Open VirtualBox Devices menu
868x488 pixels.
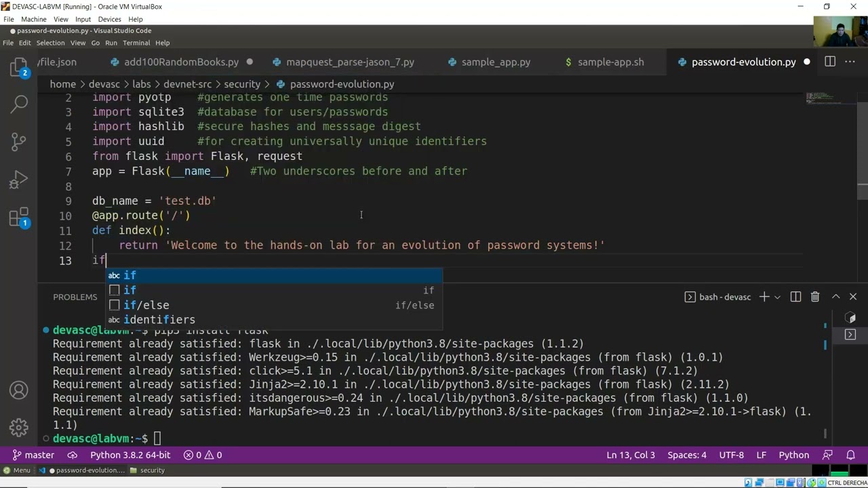point(109,19)
